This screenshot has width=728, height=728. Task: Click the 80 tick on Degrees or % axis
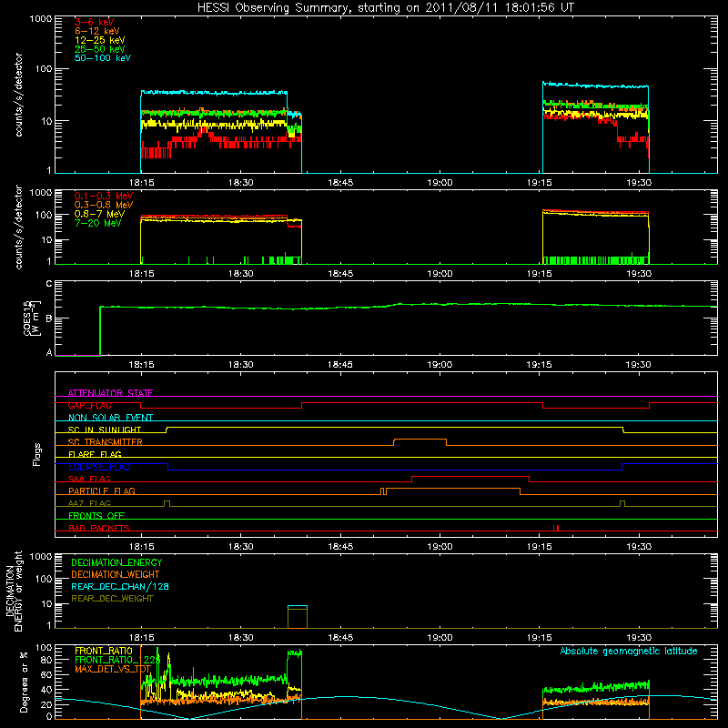tap(46, 660)
